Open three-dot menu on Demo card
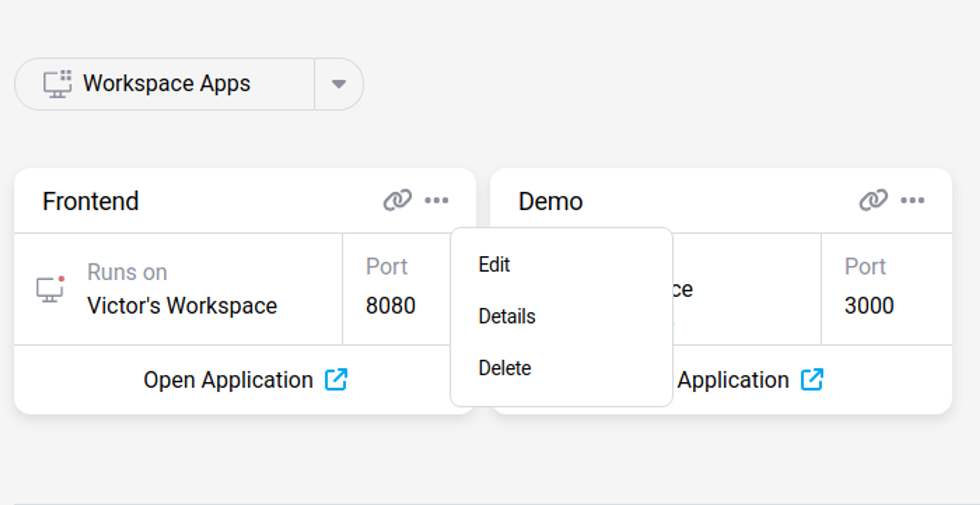The height and width of the screenshot is (505, 980). tap(912, 200)
